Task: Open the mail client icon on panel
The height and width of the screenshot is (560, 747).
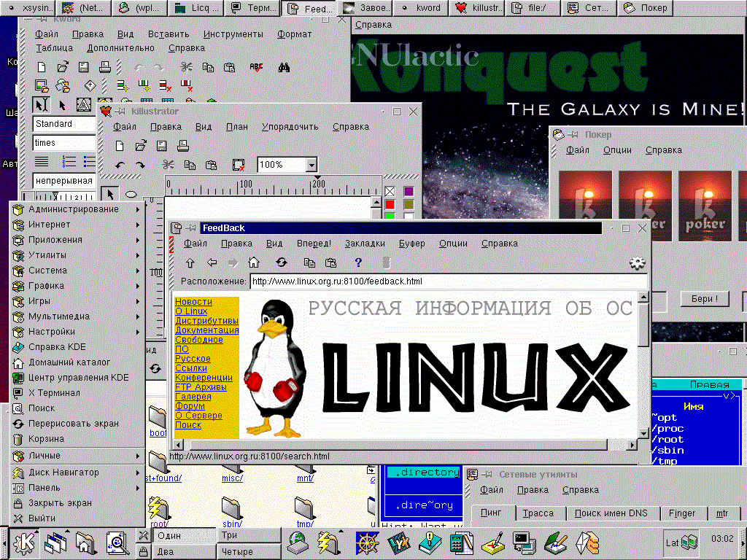Action: 587,542
